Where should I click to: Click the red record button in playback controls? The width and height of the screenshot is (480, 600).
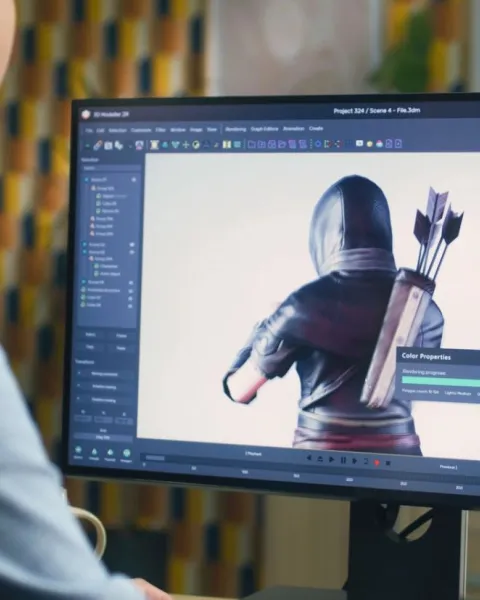377,463
